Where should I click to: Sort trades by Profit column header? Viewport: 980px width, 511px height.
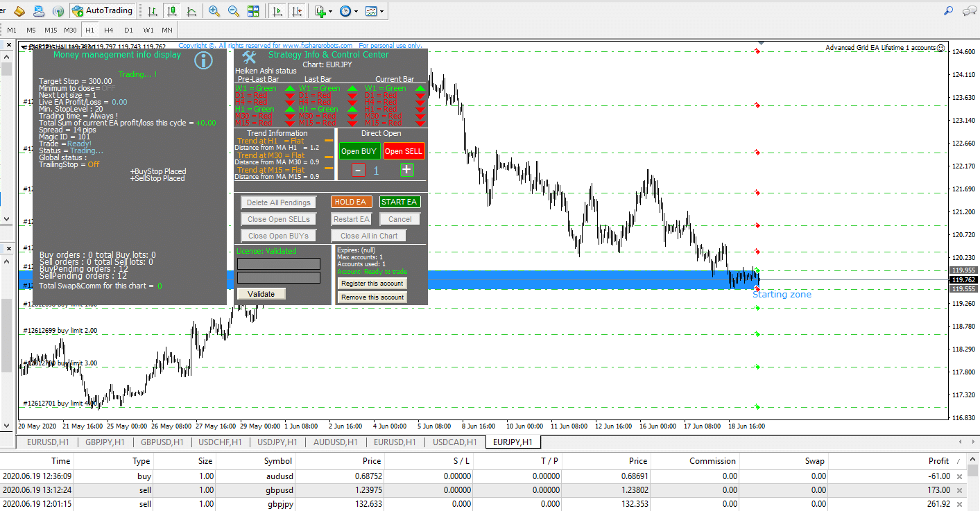(938, 460)
